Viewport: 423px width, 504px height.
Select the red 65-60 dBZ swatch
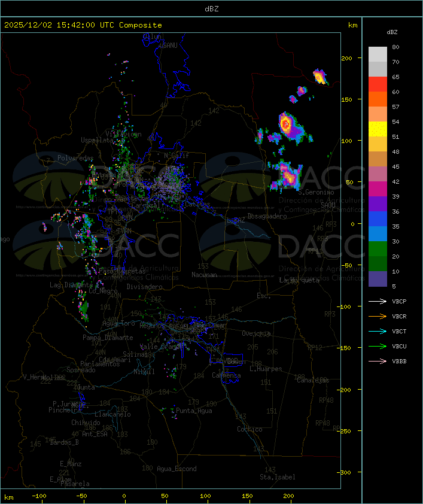[378, 84]
